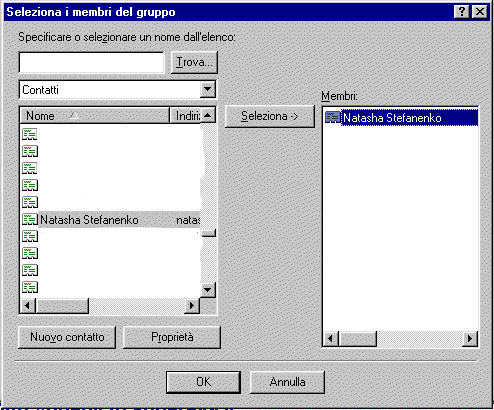Click the contact card icon beside Natasha Stefanenko in the Nome list
This screenshot has width=494, height=410.
point(30,219)
